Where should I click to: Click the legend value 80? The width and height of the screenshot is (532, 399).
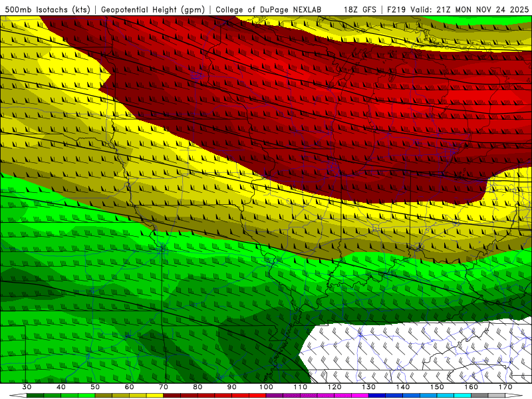tap(198, 387)
